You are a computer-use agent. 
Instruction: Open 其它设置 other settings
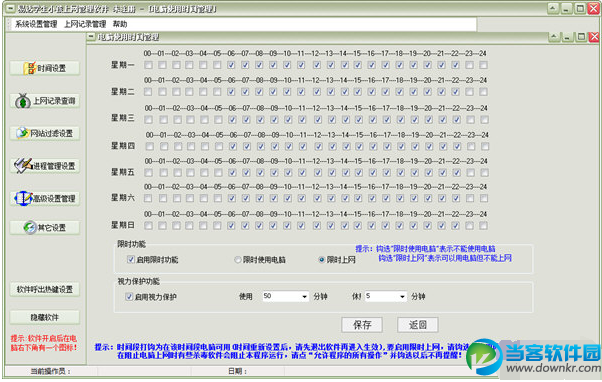pos(45,227)
